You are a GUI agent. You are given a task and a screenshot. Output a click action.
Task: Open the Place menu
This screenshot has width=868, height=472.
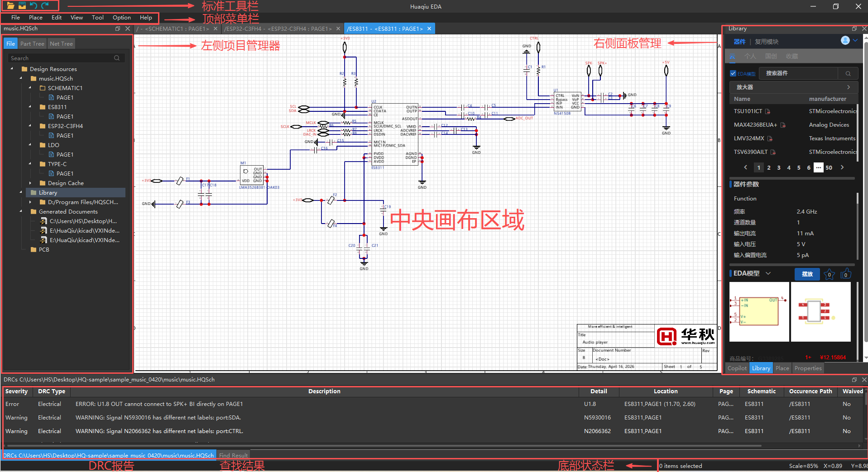(x=36, y=18)
